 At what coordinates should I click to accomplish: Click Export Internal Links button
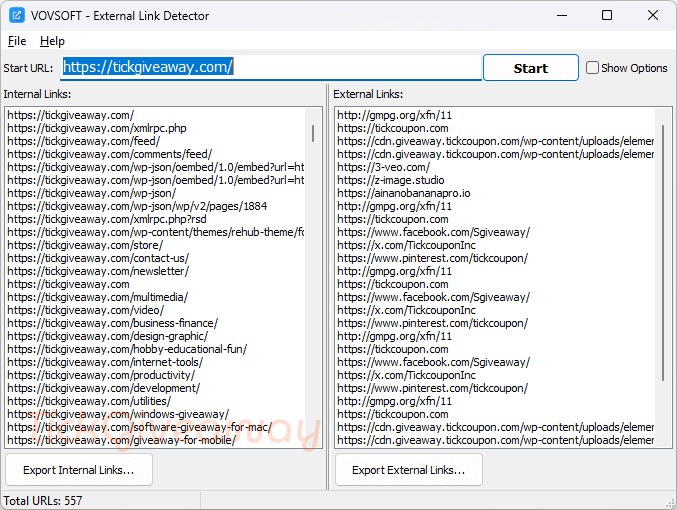[79, 470]
